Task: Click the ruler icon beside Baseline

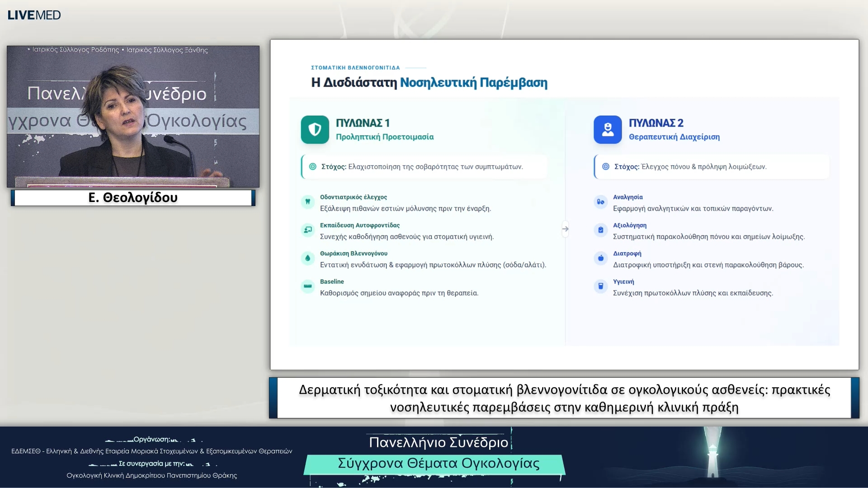Action: click(307, 286)
